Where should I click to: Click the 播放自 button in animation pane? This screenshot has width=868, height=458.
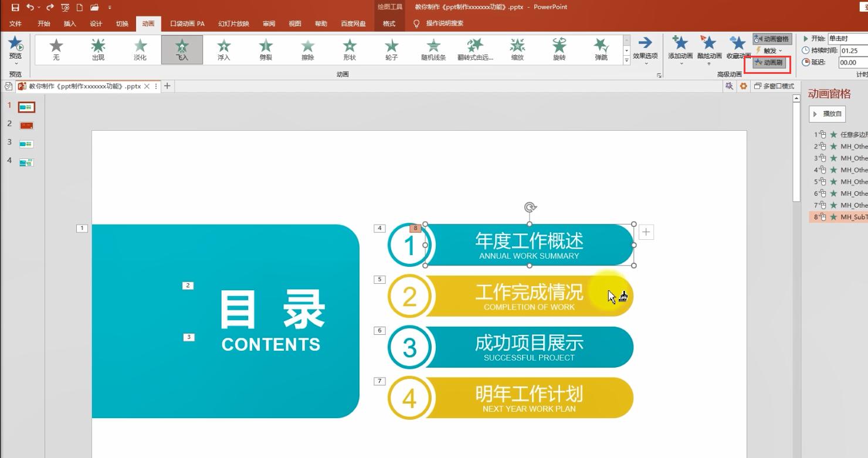tap(828, 114)
